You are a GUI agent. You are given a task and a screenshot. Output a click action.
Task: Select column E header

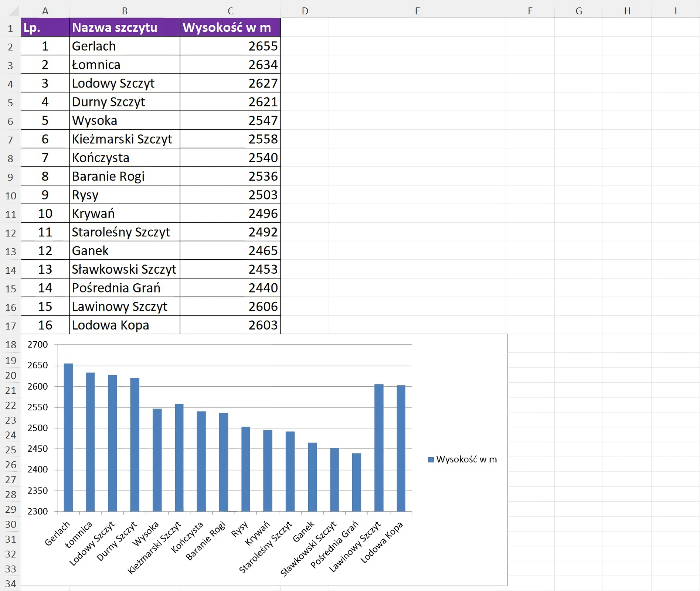(417, 11)
